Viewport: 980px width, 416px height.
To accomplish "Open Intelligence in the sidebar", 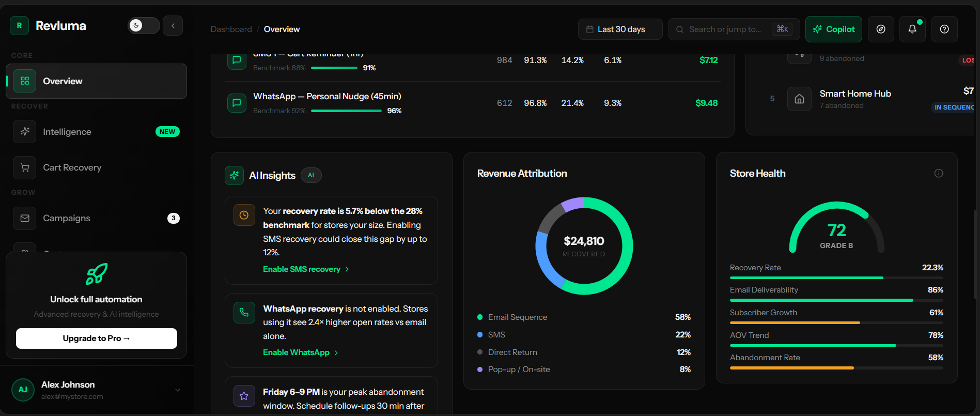I will 96,132.
